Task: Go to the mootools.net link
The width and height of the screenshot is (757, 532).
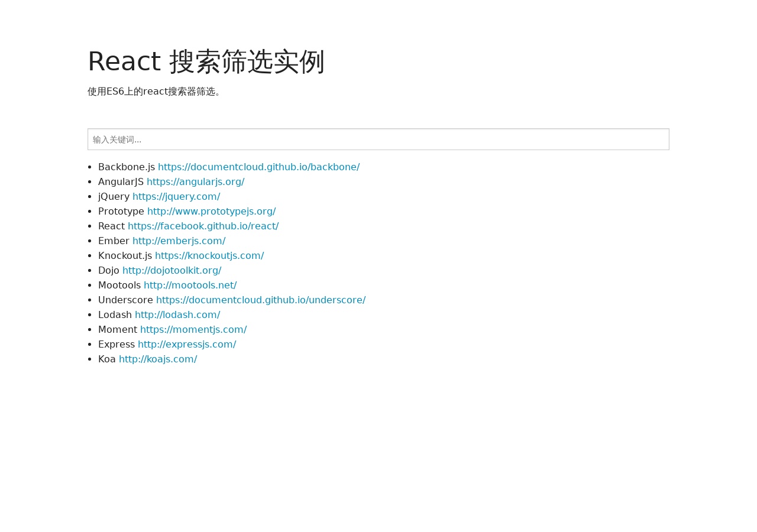Action: tap(190, 285)
